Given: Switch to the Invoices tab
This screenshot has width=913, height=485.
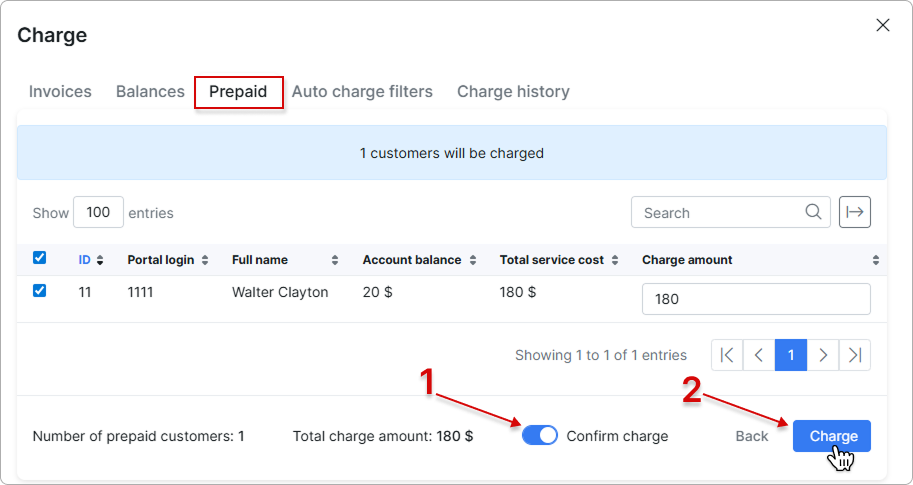Looking at the screenshot, I should point(60,92).
